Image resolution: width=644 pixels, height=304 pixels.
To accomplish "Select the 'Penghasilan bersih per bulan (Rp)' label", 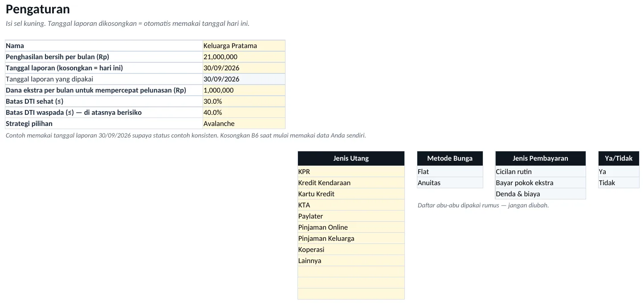I will [x=104, y=57].
